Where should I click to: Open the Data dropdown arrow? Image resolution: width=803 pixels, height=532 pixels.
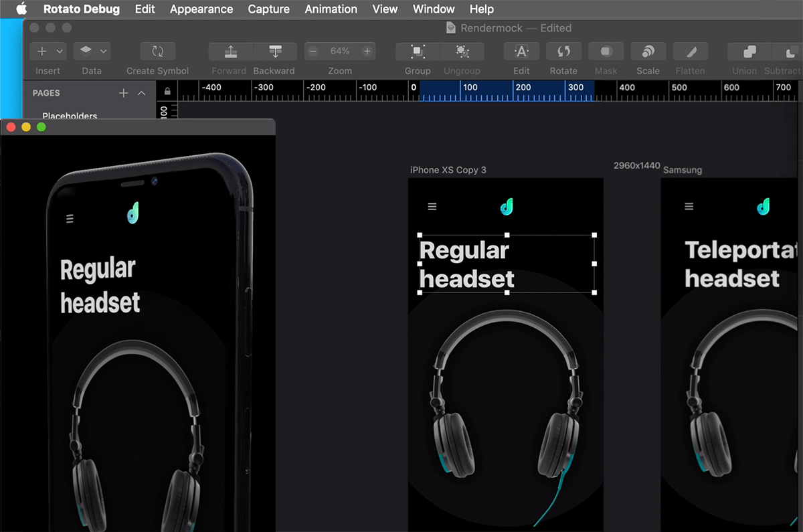point(103,51)
